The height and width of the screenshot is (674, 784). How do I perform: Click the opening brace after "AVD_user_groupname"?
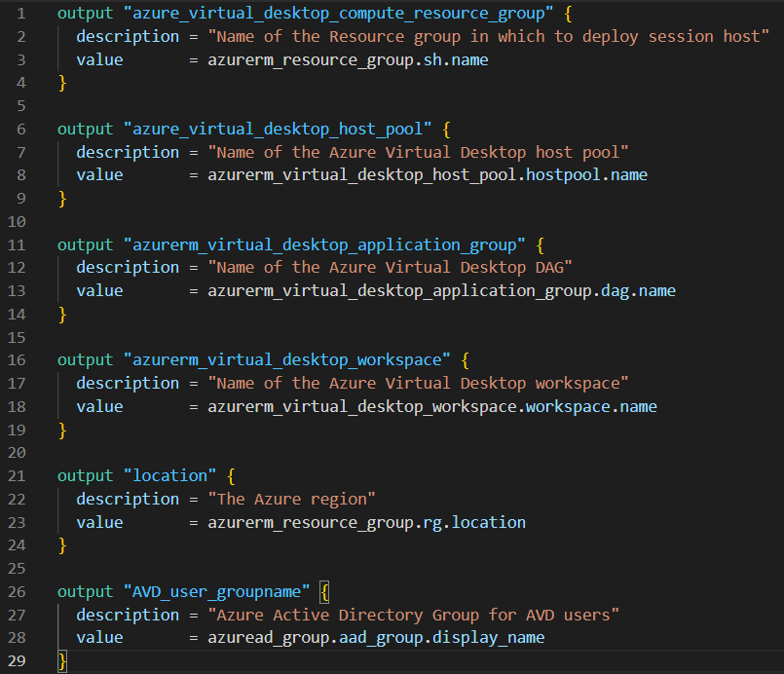325,591
